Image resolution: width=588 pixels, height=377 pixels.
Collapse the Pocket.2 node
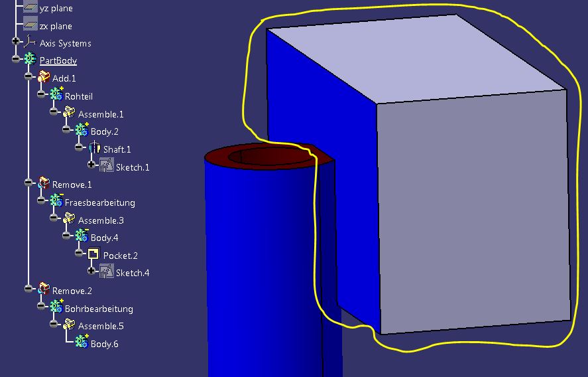(79, 253)
